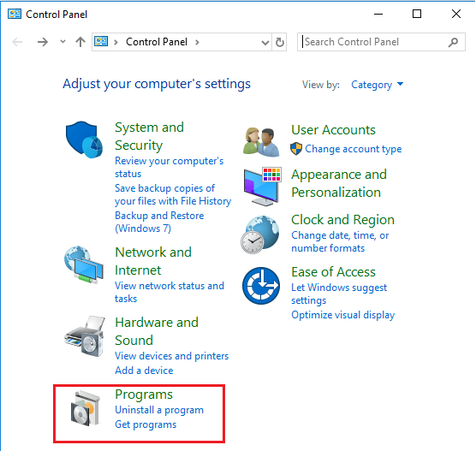Open Hardware and Sound category
476x451 pixels.
pos(157,331)
